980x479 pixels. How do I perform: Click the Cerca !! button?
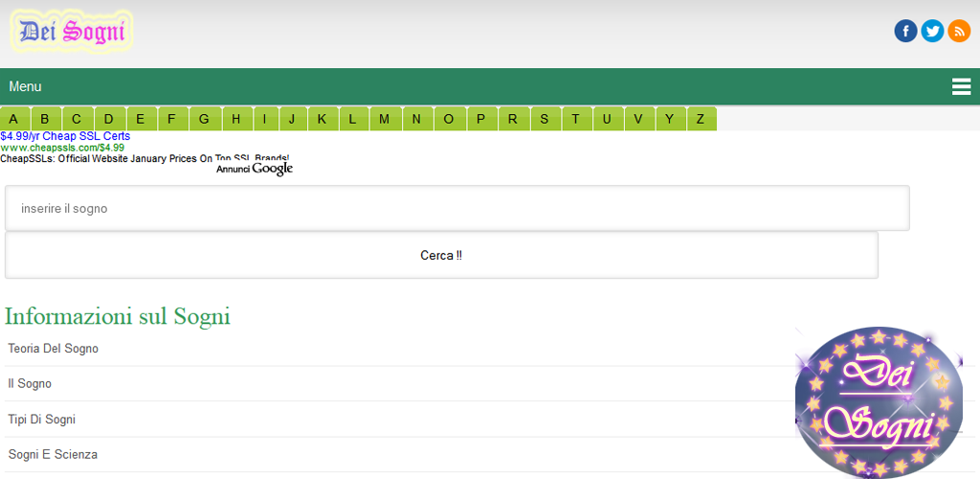click(441, 255)
